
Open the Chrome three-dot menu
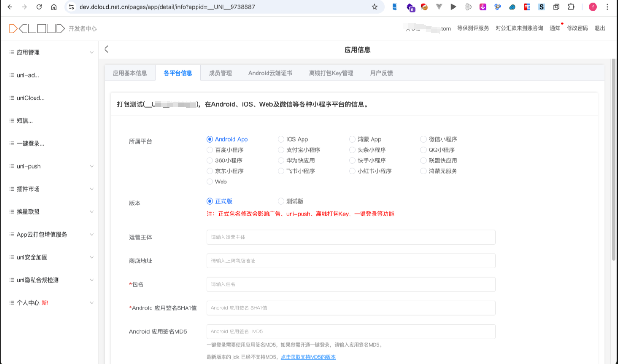[607, 7]
